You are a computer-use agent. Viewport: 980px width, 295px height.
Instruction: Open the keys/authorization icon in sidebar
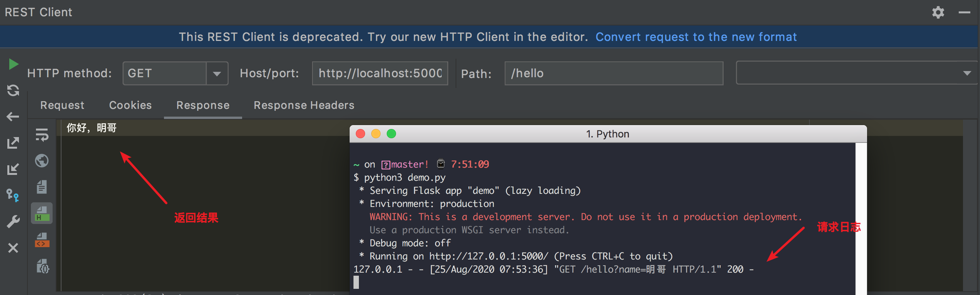[x=13, y=195]
